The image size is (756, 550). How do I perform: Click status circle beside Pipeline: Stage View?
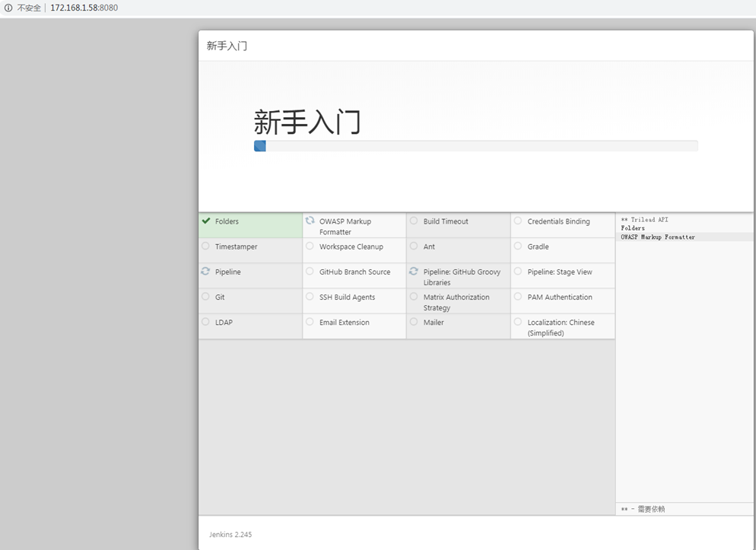(518, 272)
